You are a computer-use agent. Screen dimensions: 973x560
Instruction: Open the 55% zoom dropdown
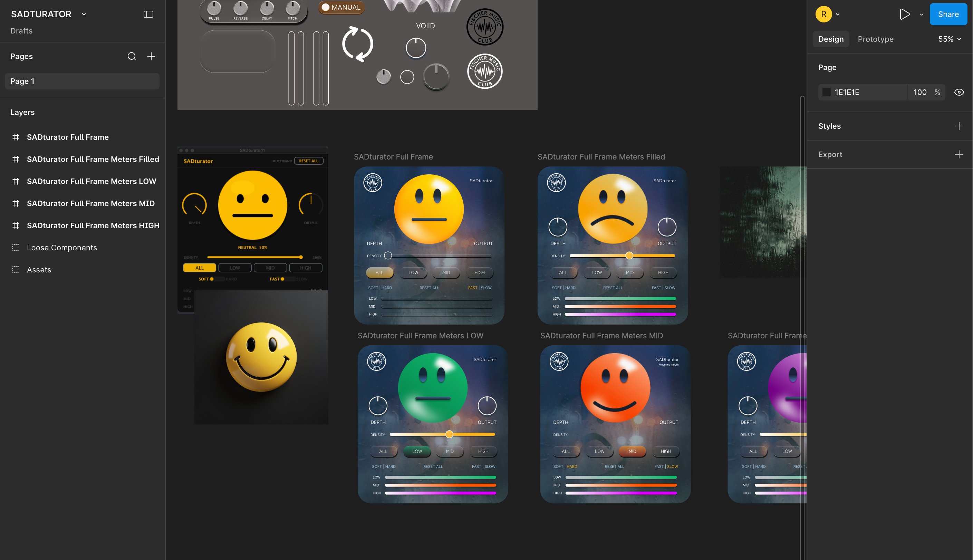(950, 39)
